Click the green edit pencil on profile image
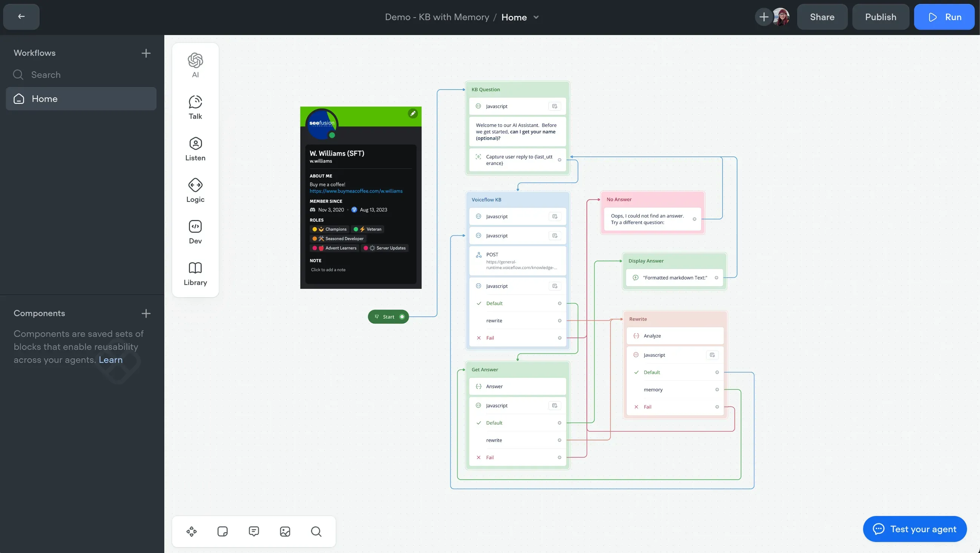This screenshot has width=980, height=553. (x=413, y=113)
